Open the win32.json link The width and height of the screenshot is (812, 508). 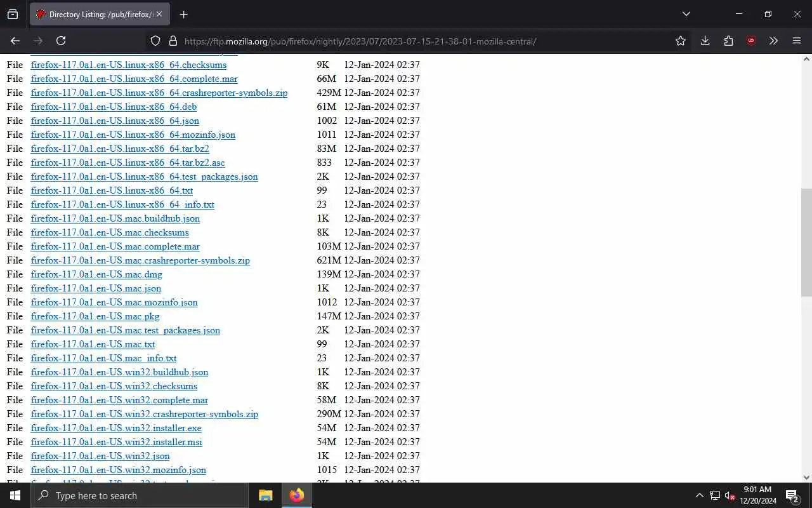[100, 456]
